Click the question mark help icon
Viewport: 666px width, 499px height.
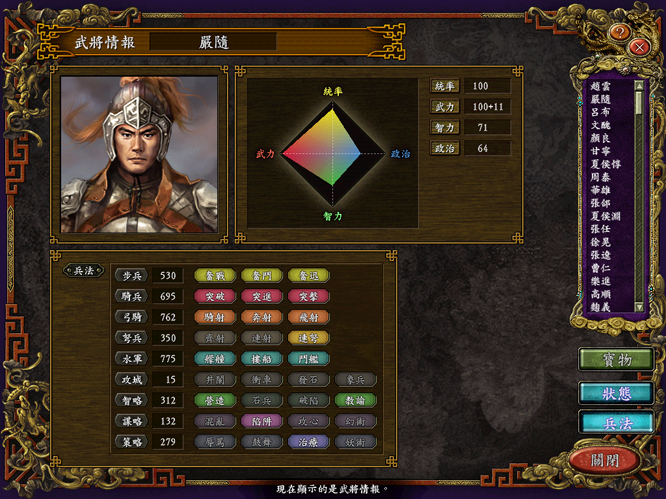tap(619, 32)
